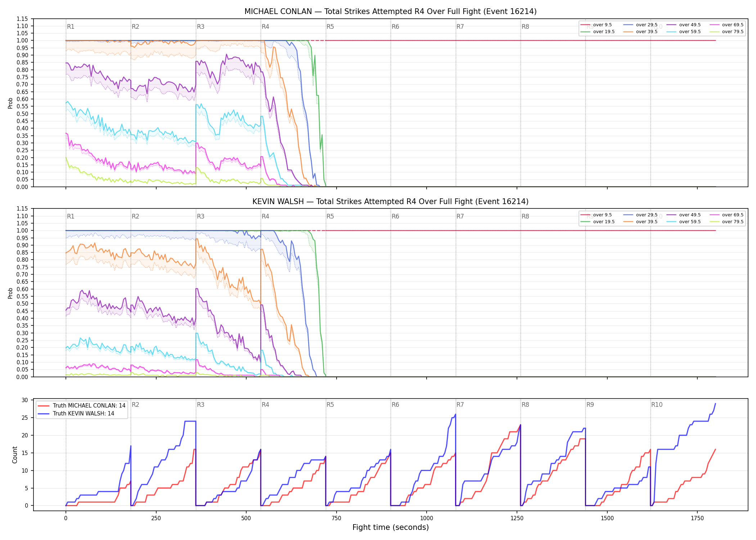Click the R10 marker in the count chart
The image size is (756, 540).
point(657,405)
